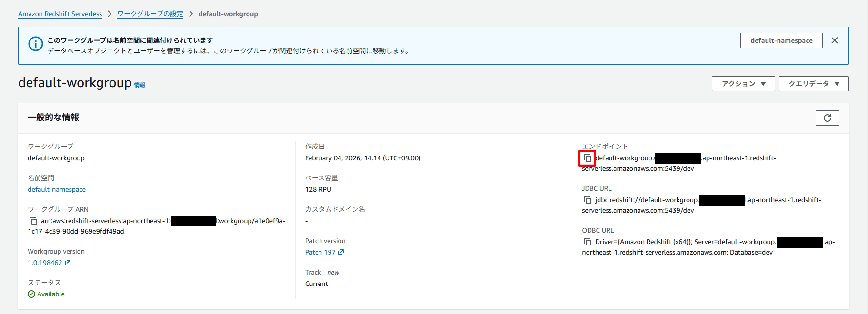
Task: Click the green Available status icon
Action: [31, 294]
